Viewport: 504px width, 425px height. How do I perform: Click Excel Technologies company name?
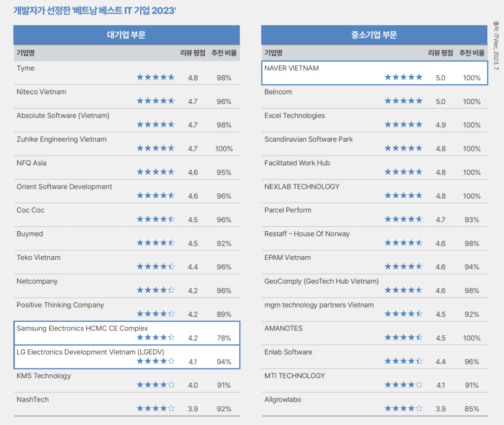(x=294, y=116)
